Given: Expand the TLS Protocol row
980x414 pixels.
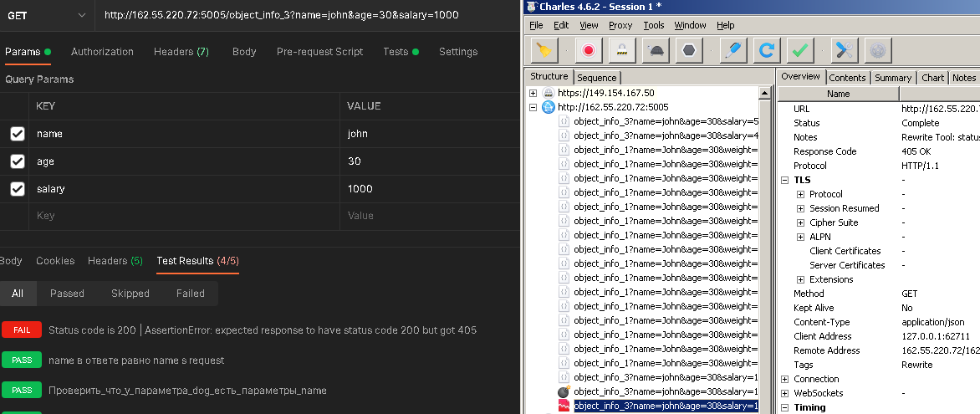Looking at the screenshot, I should [800, 195].
